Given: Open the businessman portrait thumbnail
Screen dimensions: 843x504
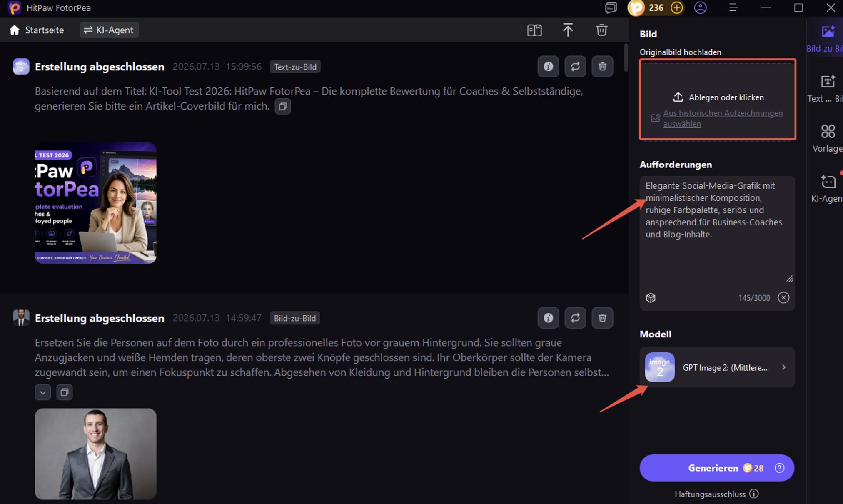Looking at the screenshot, I should (96, 454).
